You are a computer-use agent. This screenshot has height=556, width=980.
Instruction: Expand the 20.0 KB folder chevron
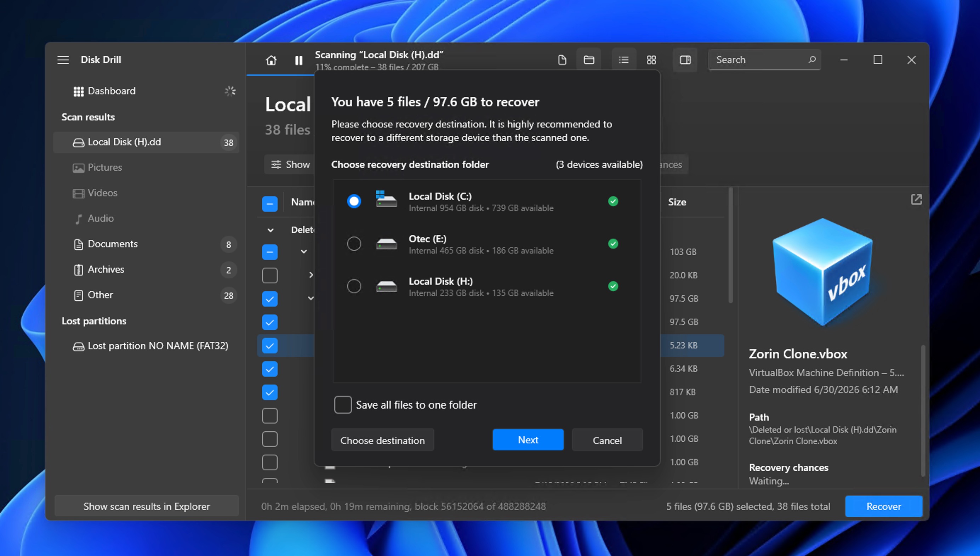pyautogui.click(x=311, y=275)
